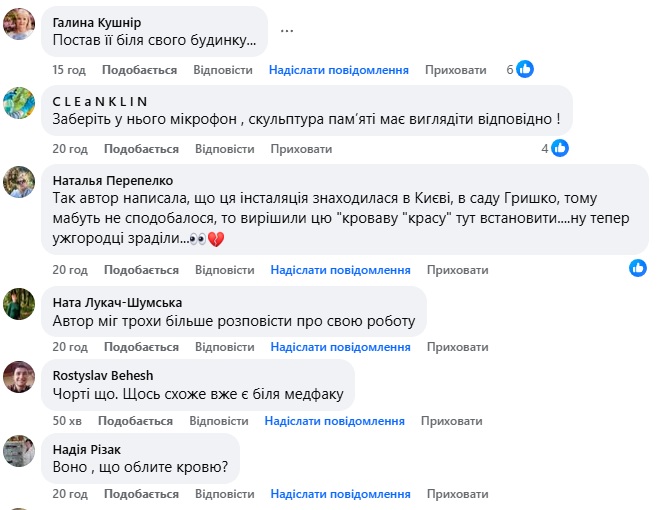Hide Ната Лукач-Шумська's comment with Приховати
Screen dimensions: 671x510
click(456, 348)
